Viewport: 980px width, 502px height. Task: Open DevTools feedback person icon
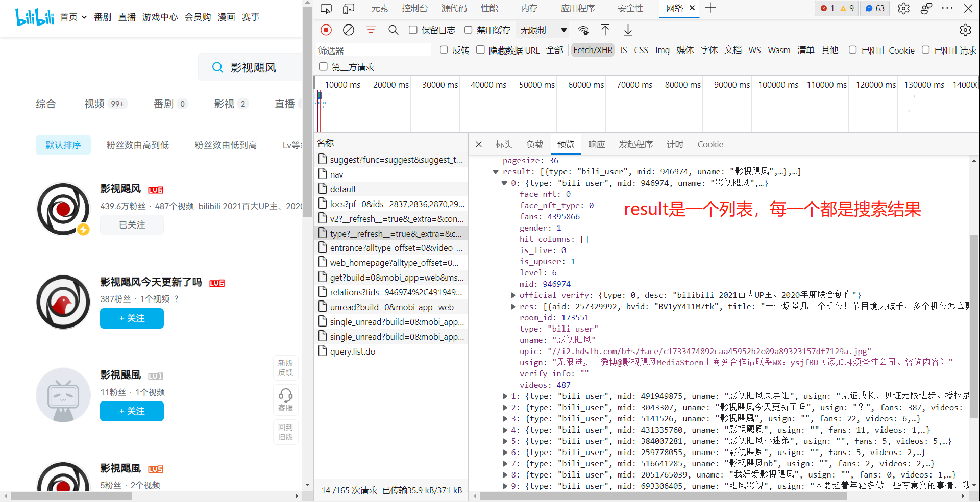click(x=926, y=8)
